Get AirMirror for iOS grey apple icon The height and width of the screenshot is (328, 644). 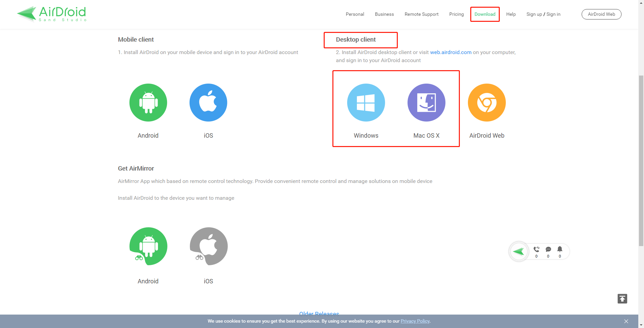209,246
